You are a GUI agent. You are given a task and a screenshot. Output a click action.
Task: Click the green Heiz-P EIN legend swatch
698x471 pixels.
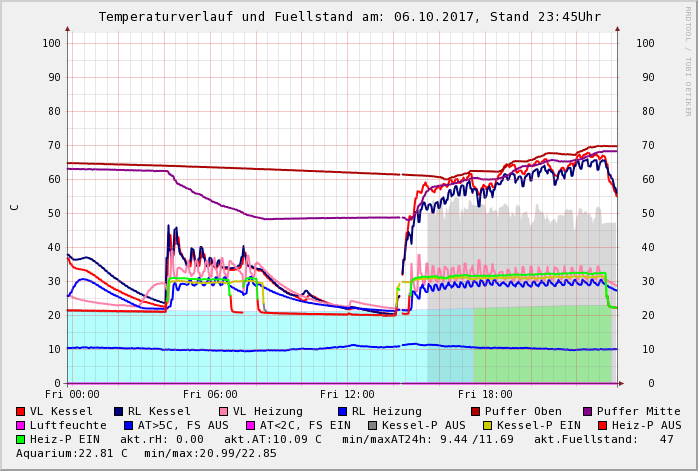point(21,439)
